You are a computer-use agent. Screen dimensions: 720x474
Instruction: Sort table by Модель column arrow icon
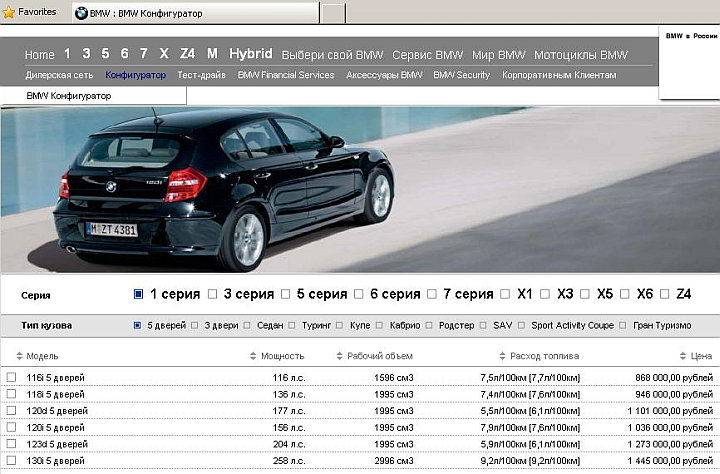pos(20,356)
